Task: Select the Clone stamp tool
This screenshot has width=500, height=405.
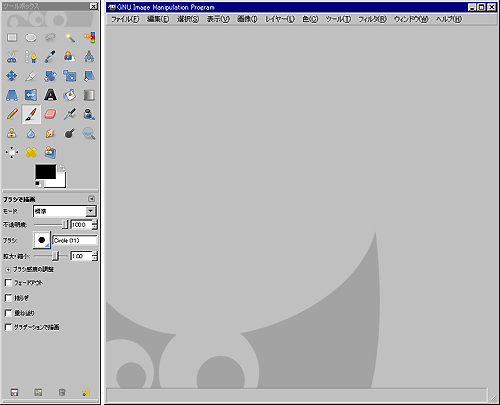Action: pos(12,134)
